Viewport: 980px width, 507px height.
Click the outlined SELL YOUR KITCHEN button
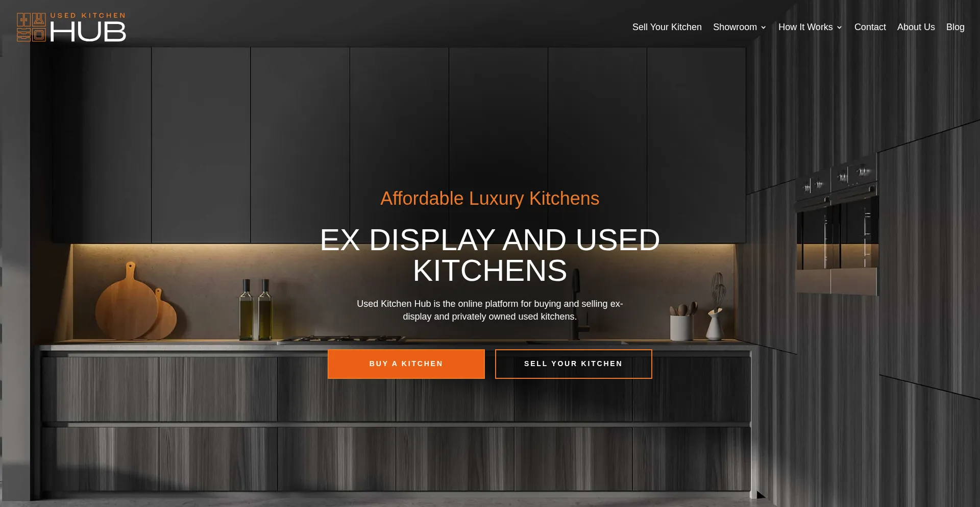(573, 364)
